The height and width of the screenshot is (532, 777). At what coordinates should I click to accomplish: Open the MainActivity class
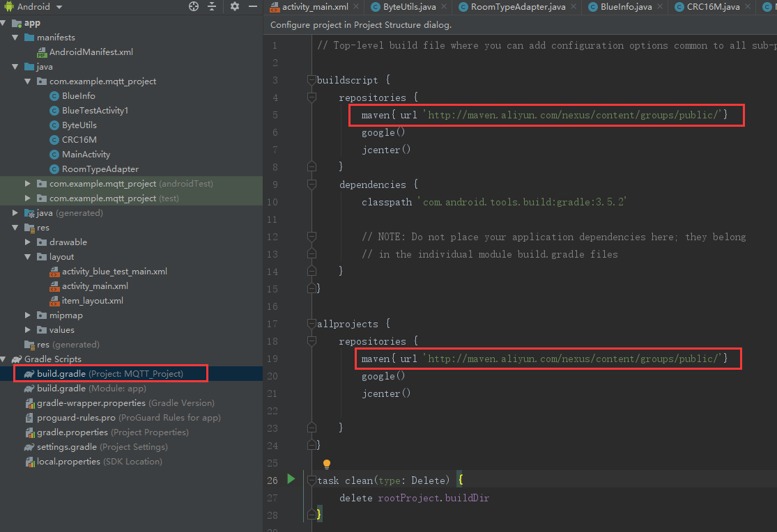coord(86,155)
